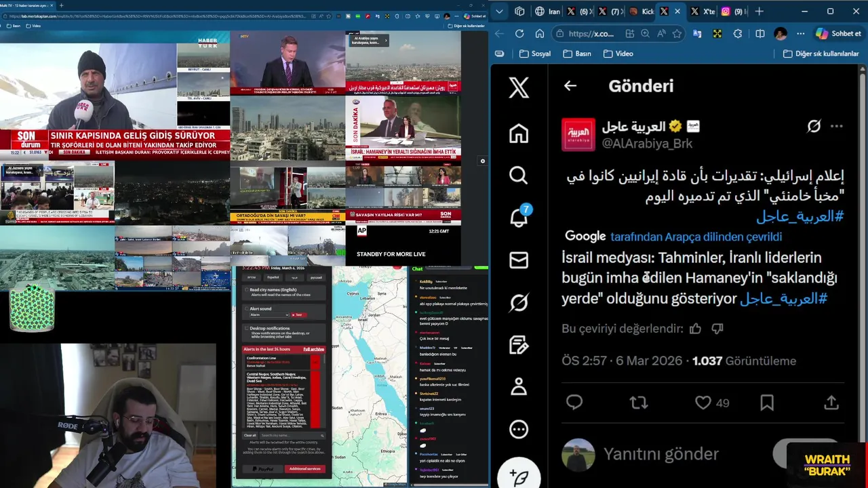
Task: Click the 'Clear all' cities button
Action: tap(250, 435)
